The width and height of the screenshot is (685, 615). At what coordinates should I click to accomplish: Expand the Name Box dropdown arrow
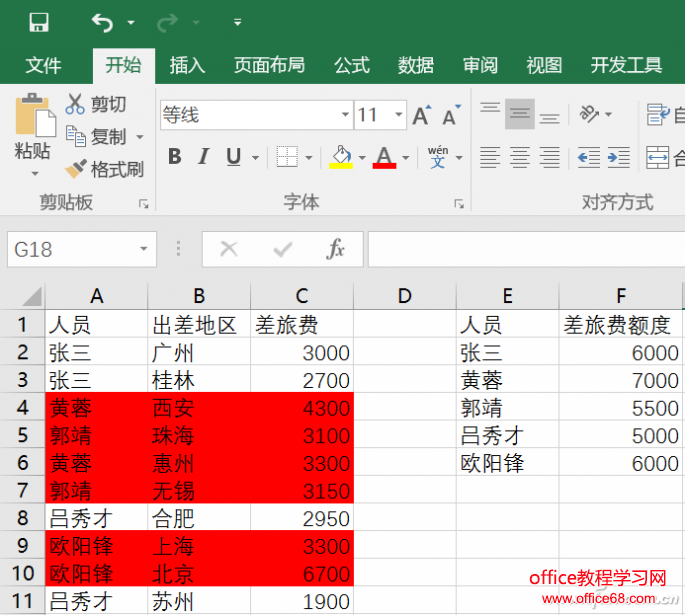tap(144, 249)
